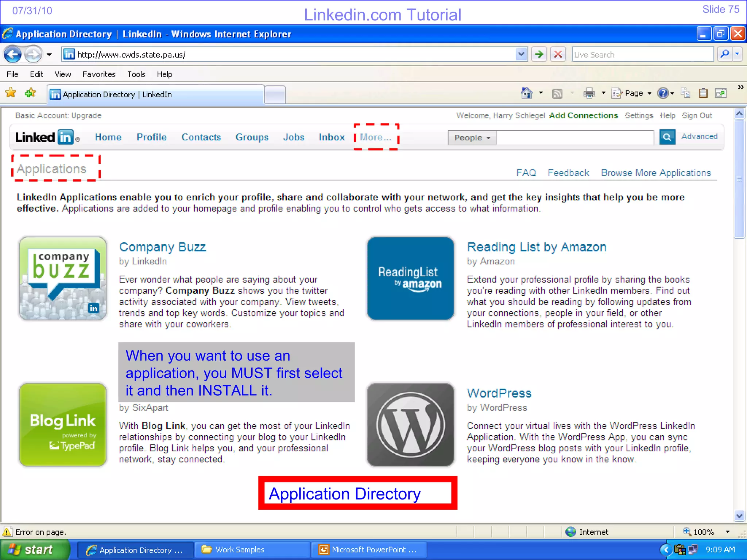
Task: Open the recent pages dropdown arrow
Action: point(49,55)
